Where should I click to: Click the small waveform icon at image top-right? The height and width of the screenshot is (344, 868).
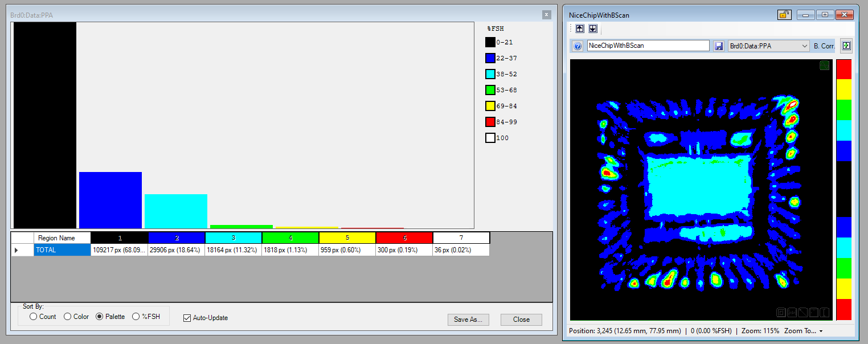pyautogui.click(x=824, y=65)
